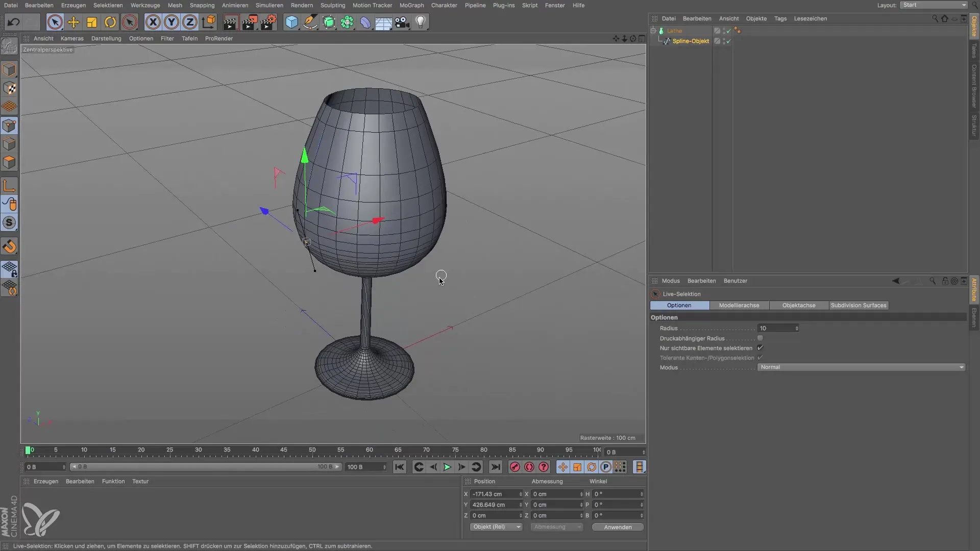Toggle the Spline-Objekt enabled checkmark
This screenshot has width=980, height=551.
pos(729,41)
